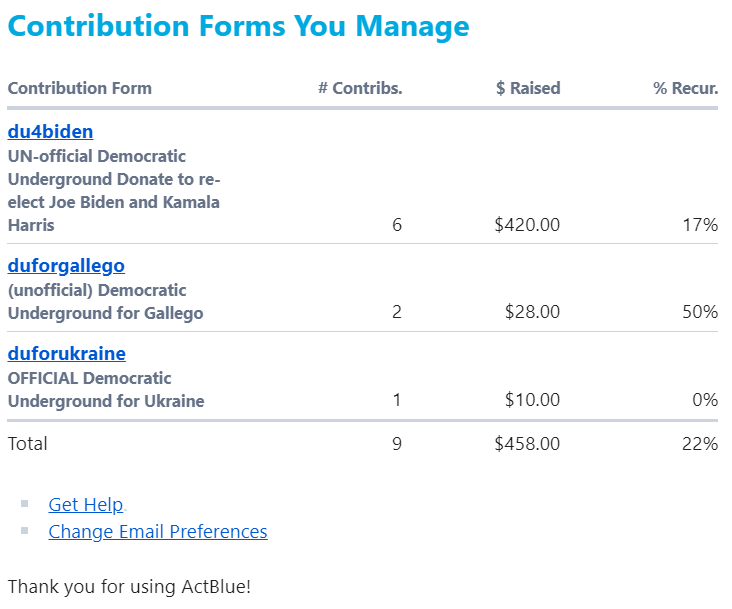This screenshot has width=732, height=609.
Task: Click the 50% recurring value
Action: click(700, 313)
